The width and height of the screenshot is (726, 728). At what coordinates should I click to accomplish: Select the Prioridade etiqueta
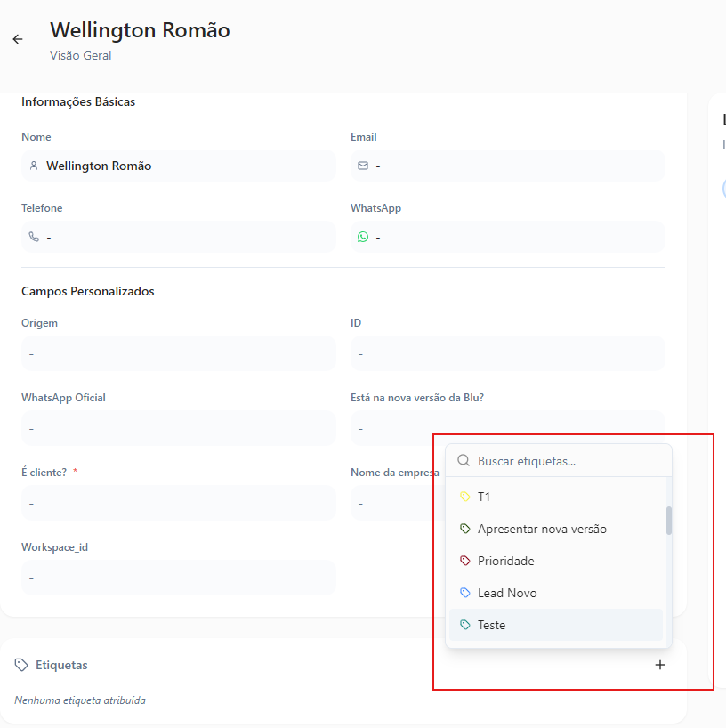[x=505, y=561]
